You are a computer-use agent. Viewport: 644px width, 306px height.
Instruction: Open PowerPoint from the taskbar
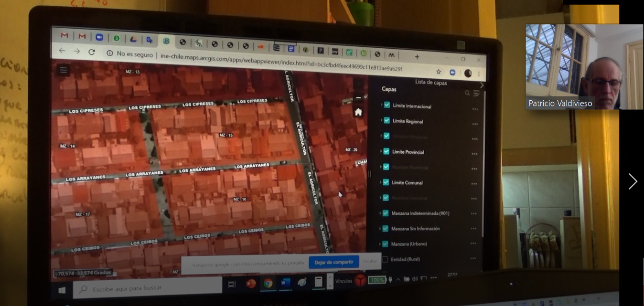coord(250,284)
